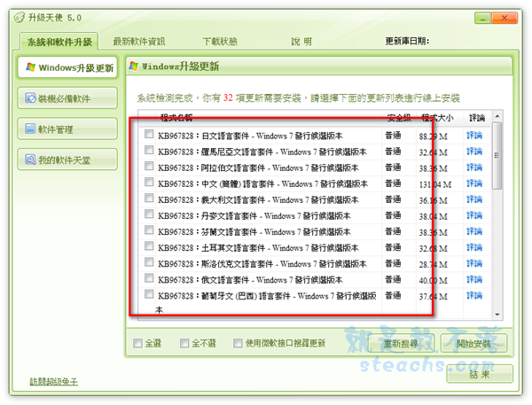Check the 日文語言套件 update checkbox
Screen dimensions: 532x405
click(149, 134)
